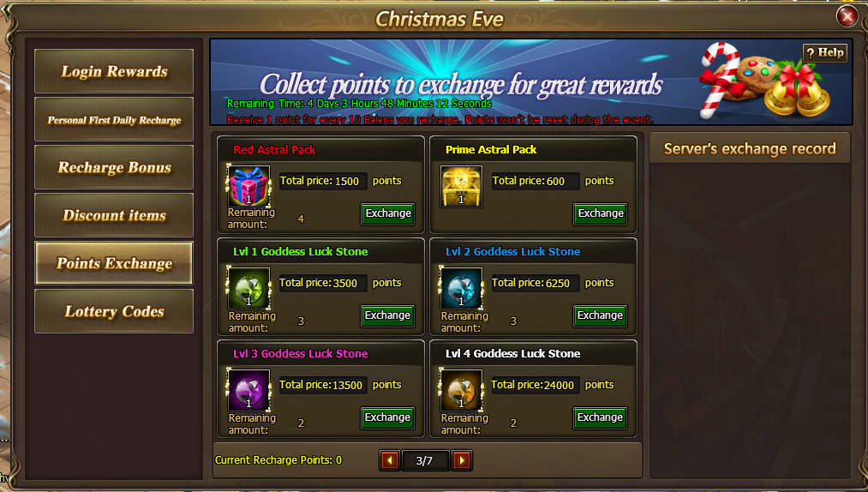Exchange points for Red Astral Pack
Image resolution: width=868 pixels, height=492 pixels.
[388, 214]
